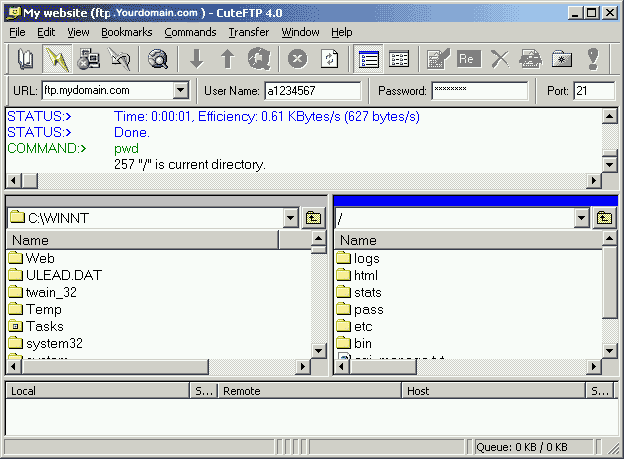The height and width of the screenshot is (459, 624).
Task: Click the Reconnect toolbar icon
Action: [x=119, y=59]
